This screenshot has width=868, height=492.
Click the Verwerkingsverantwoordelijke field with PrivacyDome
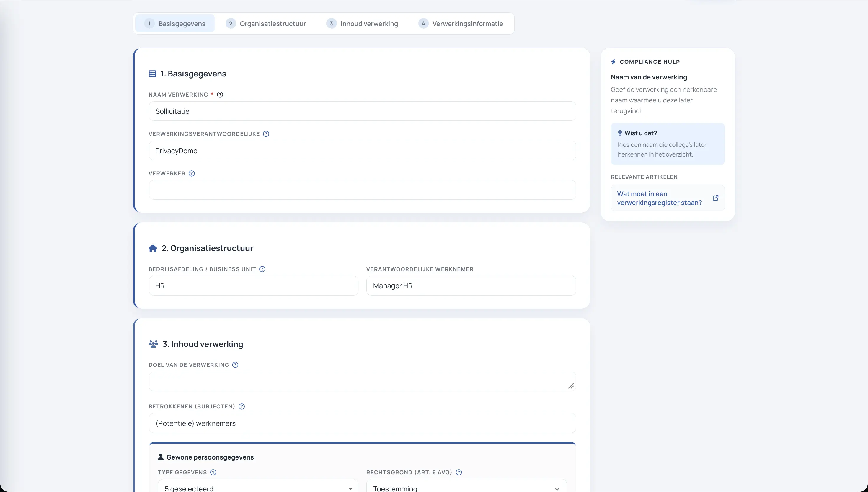(x=362, y=151)
